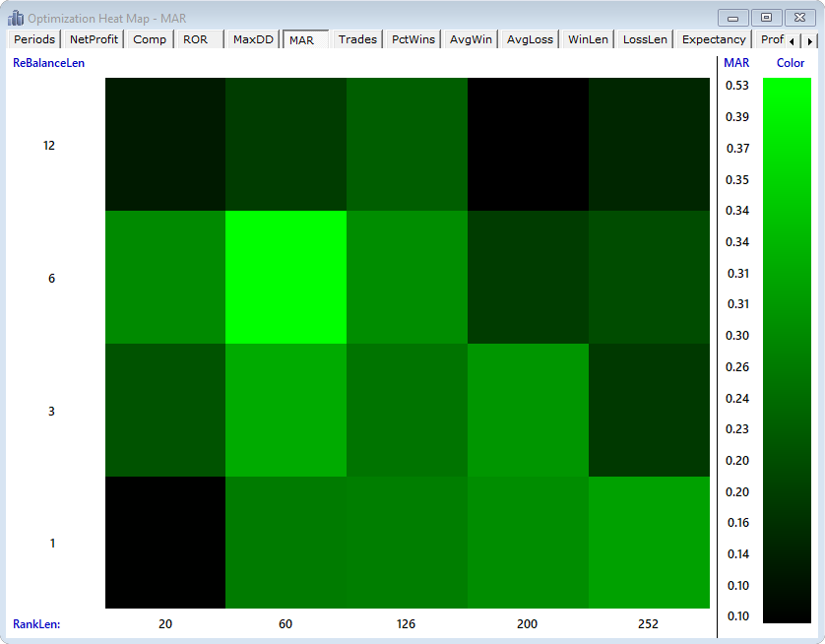Select the AvgWin tab
The width and height of the screenshot is (825, 644).
tap(471, 39)
